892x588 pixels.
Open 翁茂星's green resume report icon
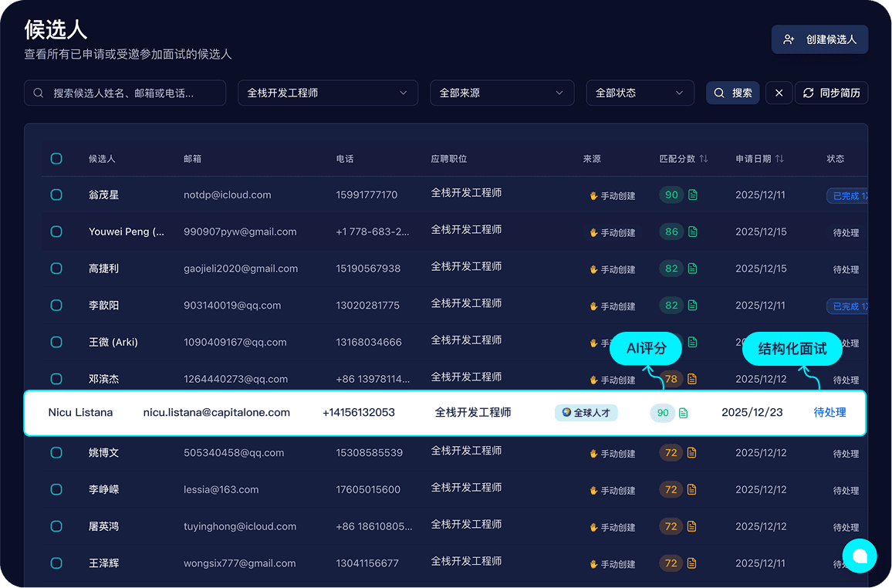coord(691,194)
